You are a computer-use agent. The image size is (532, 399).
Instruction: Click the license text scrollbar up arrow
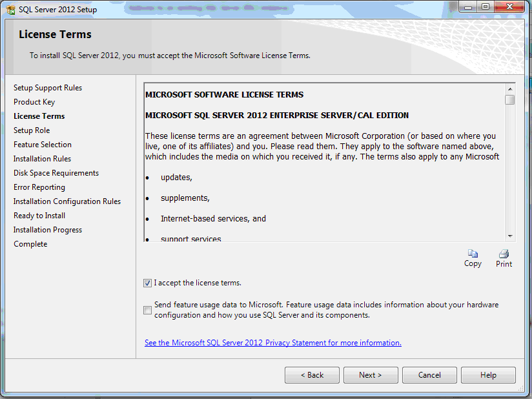click(510, 88)
